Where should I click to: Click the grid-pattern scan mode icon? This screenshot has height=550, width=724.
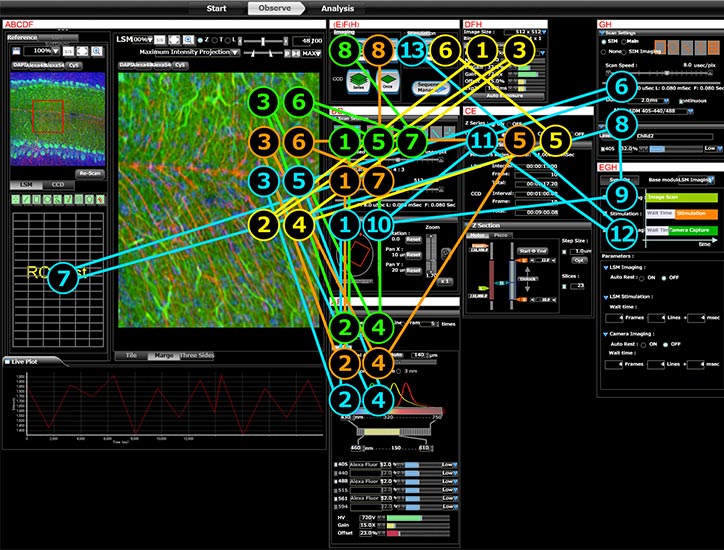tap(713, 47)
